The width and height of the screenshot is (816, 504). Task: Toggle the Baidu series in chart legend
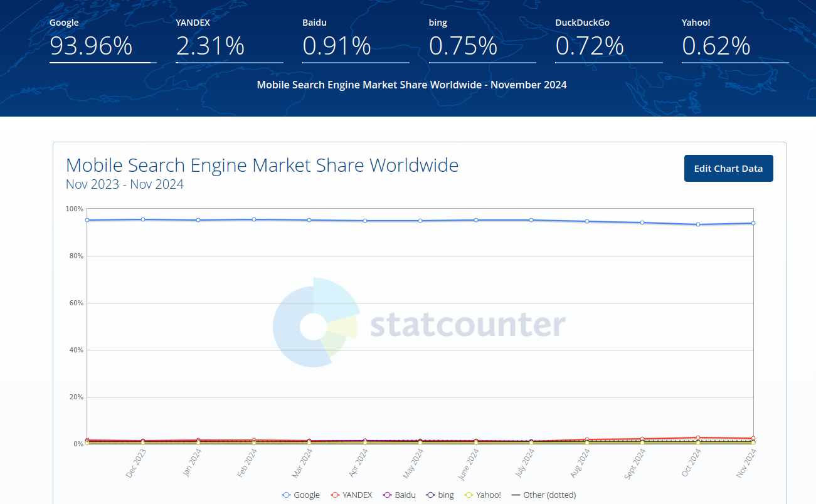pos(399,495)
